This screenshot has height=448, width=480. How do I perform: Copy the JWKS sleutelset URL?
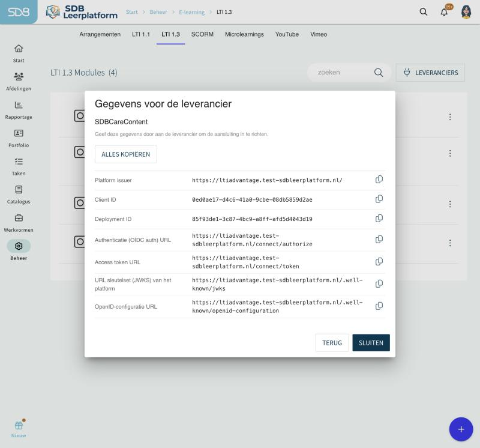379,284
